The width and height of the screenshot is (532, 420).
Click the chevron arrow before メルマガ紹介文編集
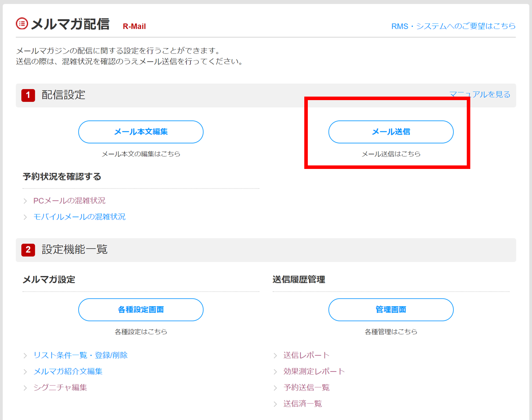tap(25, 372)
